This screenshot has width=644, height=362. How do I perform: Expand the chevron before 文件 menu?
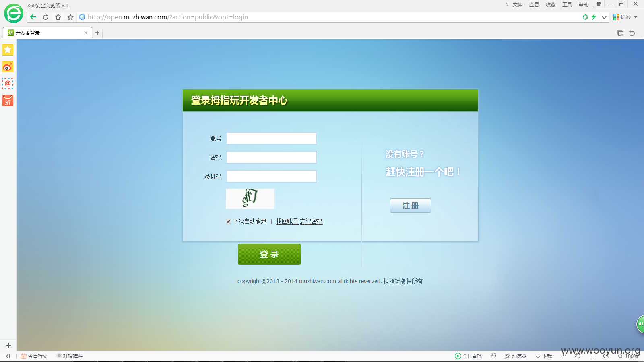507,5
